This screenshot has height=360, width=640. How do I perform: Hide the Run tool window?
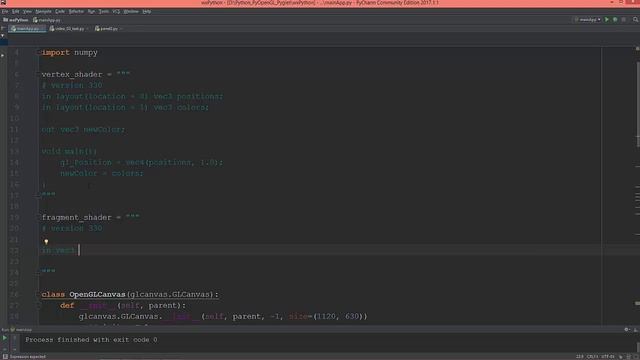pyautogui.click(x=635, y=330)
